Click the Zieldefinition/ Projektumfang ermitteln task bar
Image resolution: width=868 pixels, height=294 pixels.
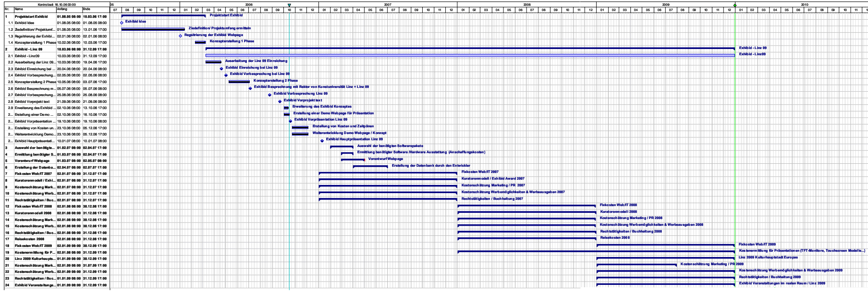153,29
